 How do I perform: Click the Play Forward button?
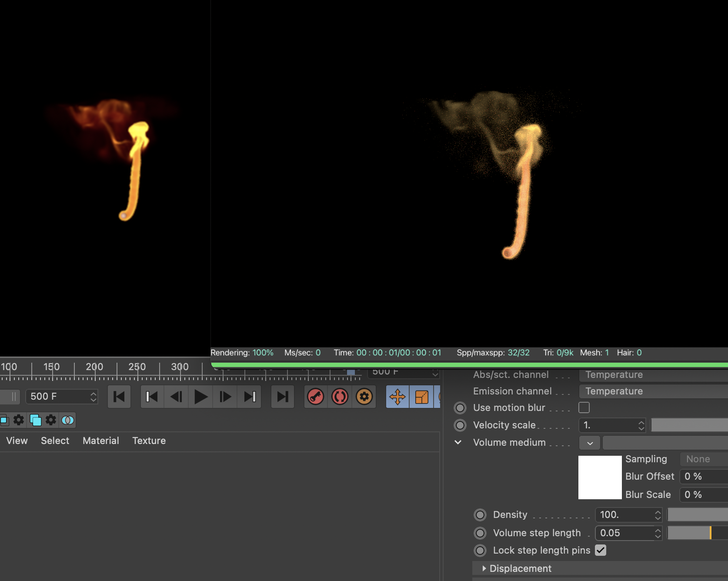pyautogui.click(x=200, y=397)
